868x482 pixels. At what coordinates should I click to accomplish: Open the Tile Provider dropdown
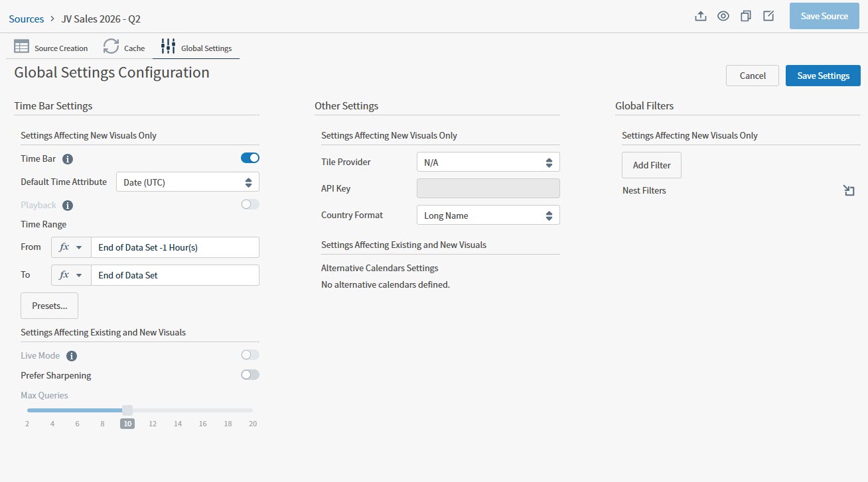[x=488, y=162]
